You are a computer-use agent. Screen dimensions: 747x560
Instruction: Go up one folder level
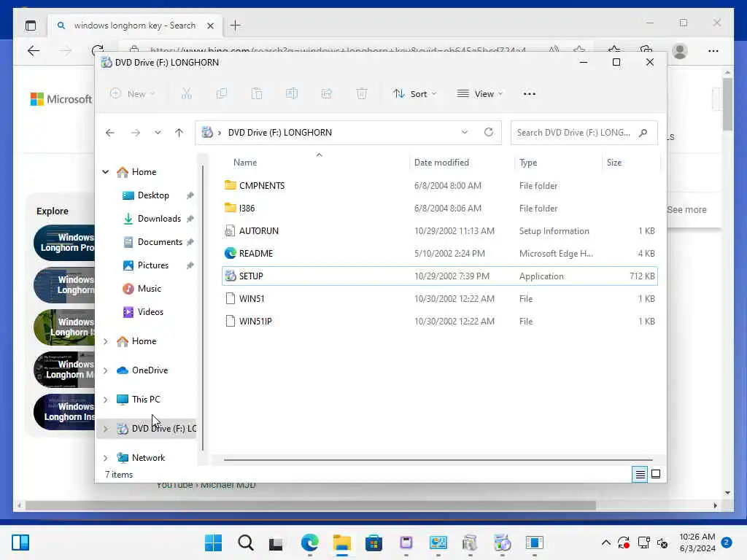click(x=179, y=133)
